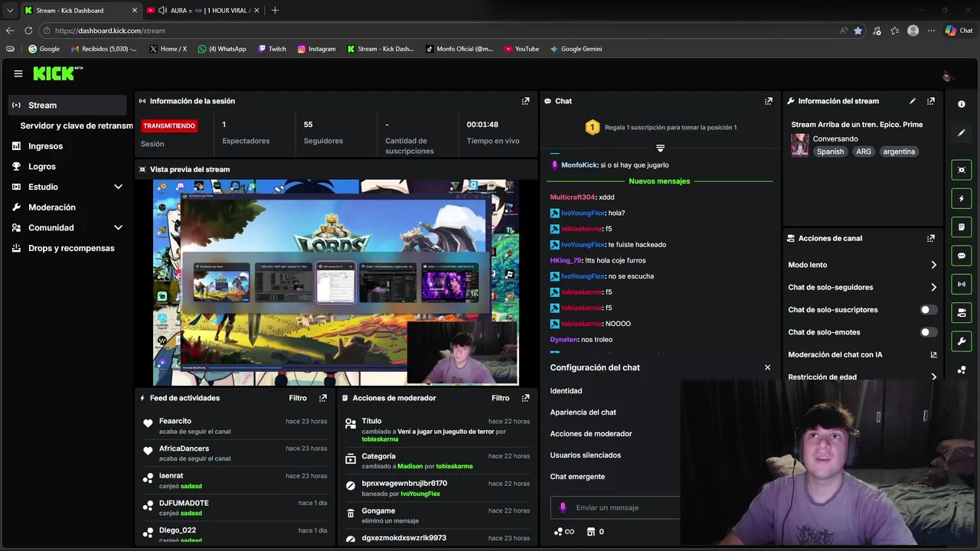The image size is (980, 551).
Task: Open Moderación del chat con IA external link
Action: click(x=933, y=354)
